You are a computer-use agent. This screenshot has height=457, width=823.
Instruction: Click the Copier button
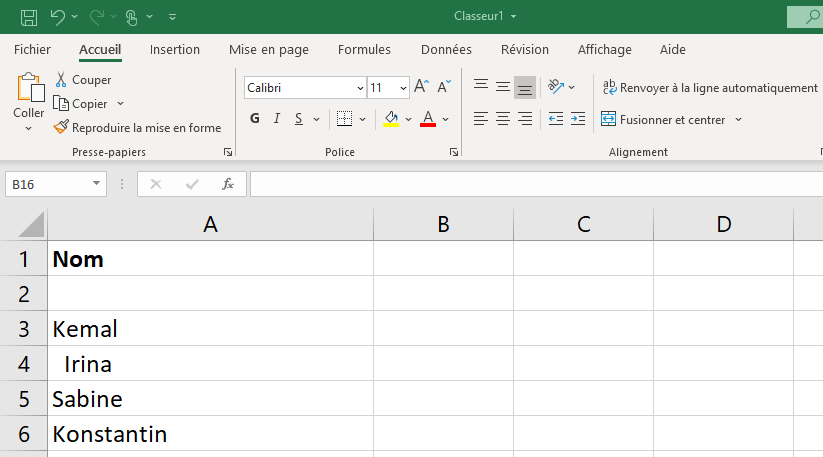tap(81, 104)
